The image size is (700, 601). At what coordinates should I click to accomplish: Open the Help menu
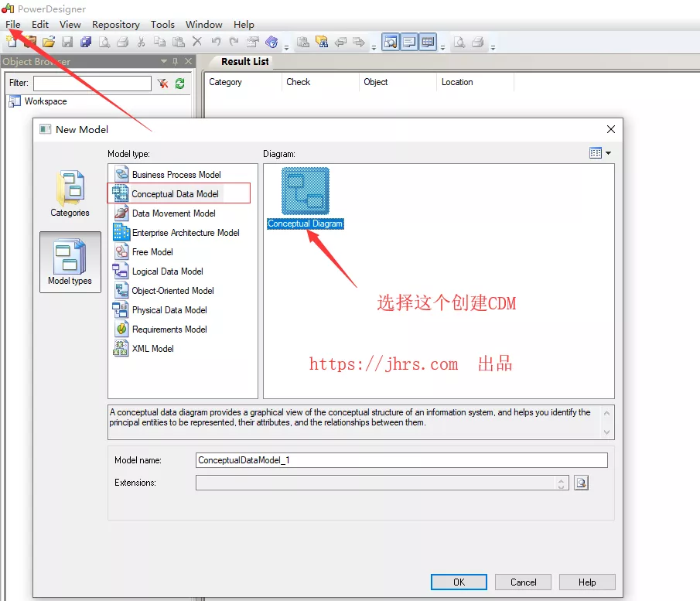pyautogui.click(x=244, y=25)
